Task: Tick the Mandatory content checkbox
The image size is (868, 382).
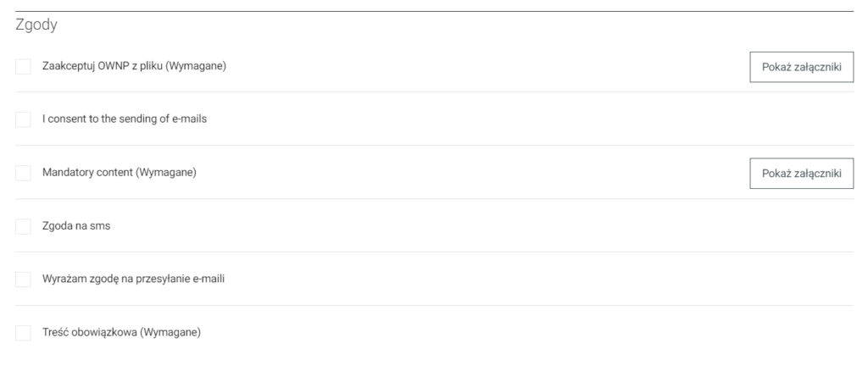Action: click(x=24, y=173)
